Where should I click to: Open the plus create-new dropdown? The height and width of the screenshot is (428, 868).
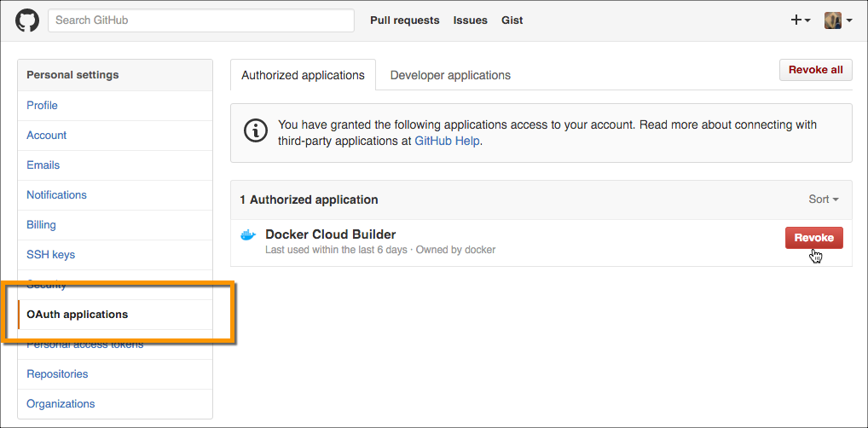[800, 20]
